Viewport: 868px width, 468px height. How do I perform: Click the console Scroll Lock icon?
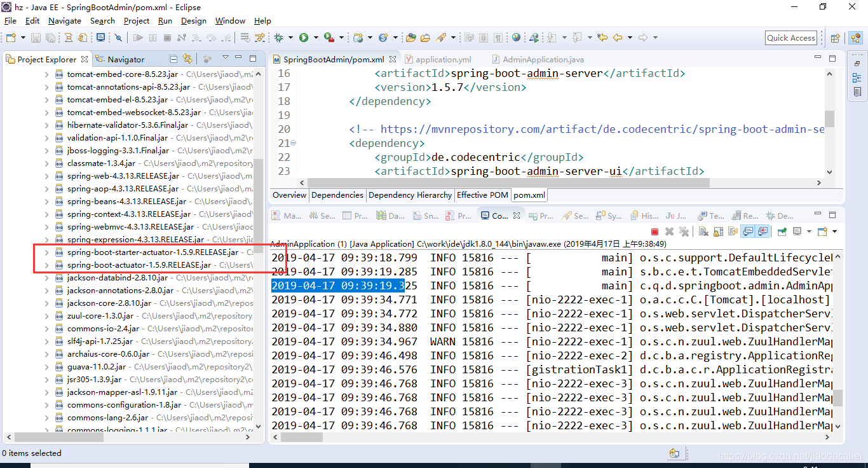718,232
